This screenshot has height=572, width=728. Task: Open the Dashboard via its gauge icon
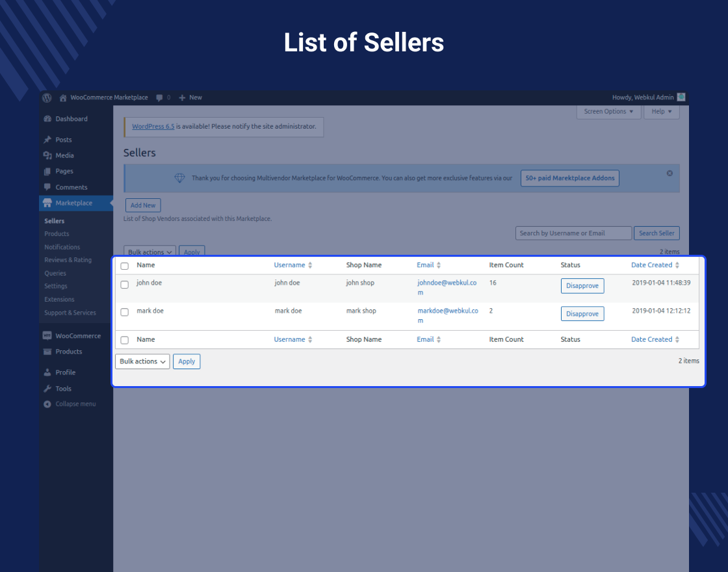(48, 118)
